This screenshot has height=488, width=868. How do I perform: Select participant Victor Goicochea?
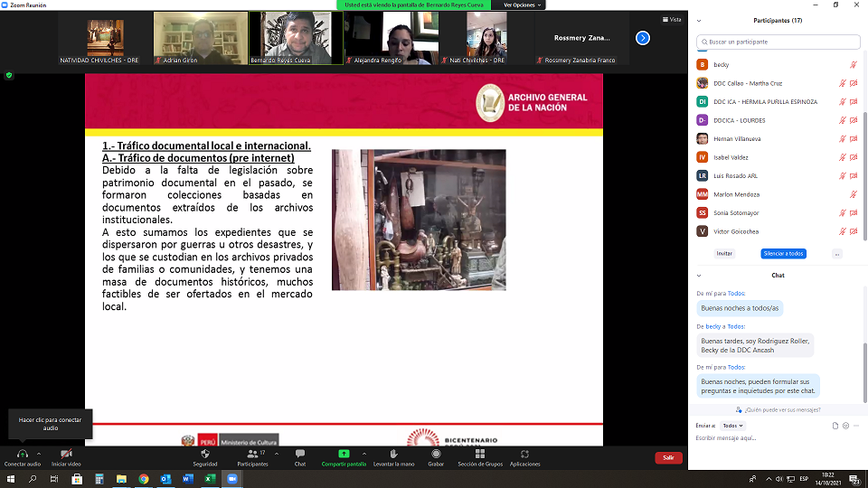[x=778, y=231]
